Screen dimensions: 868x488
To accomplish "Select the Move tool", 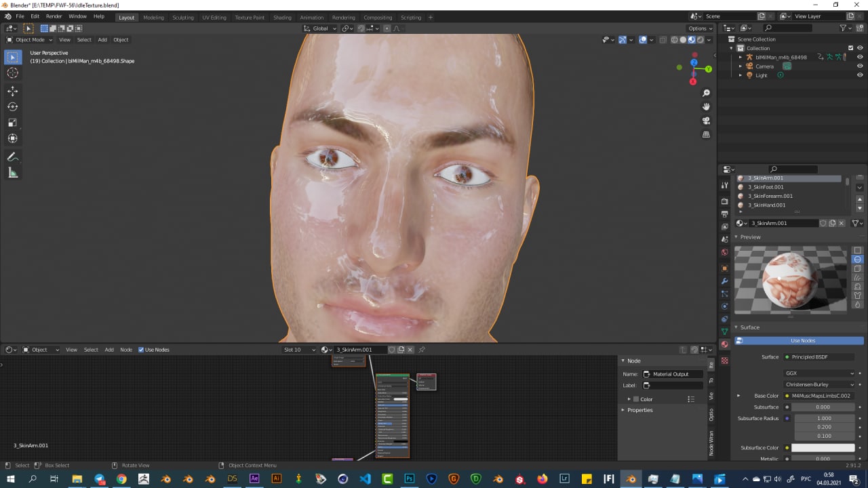I will pyautogui.click(x=12, y=91).
